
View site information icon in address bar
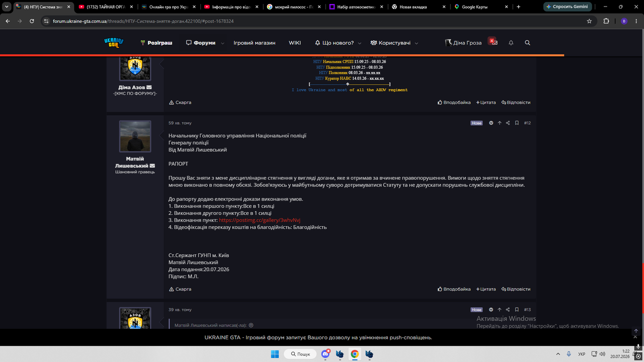pyautogui.click(x=46, y=21)
